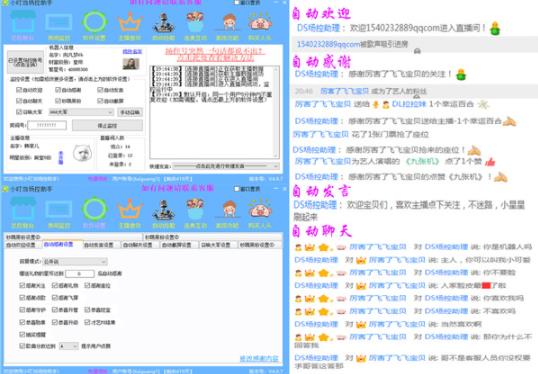Open the crying-child icon in top window toolbar
Viewport: 538px width, 374px height.
(229, 23)
